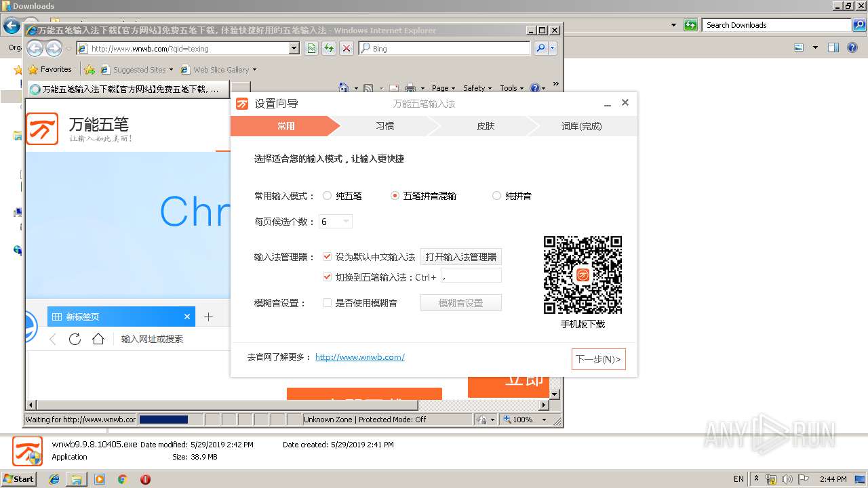
Task: Click the Bing search box in IE
Action: 444,48
